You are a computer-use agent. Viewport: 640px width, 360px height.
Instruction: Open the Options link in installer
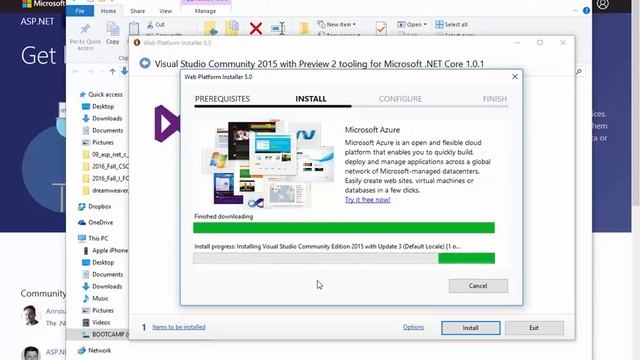[413, 327]
